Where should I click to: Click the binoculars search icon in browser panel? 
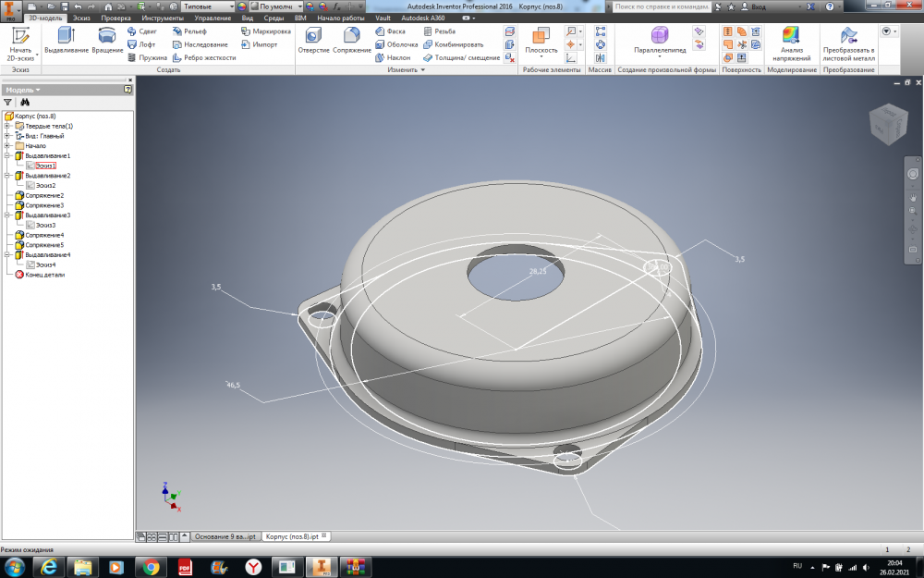tap(25, 103)
